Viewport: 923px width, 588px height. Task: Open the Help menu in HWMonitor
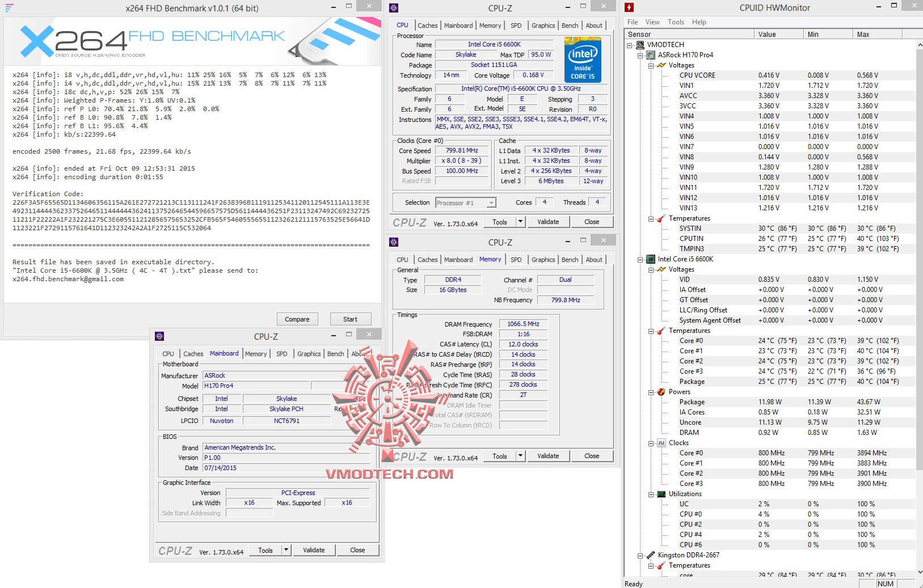[x=699, y=22]
